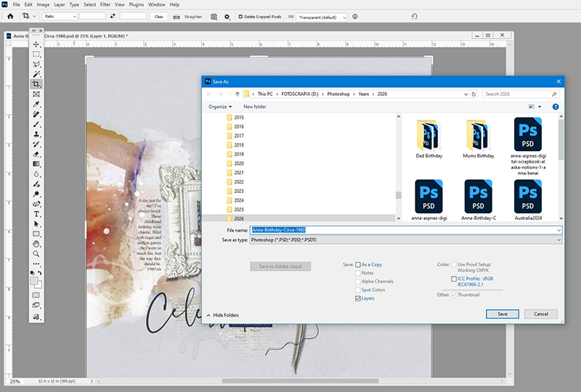Expand the File name history arrow
This screenshot has width=581, height=392.
coord(558,230)
